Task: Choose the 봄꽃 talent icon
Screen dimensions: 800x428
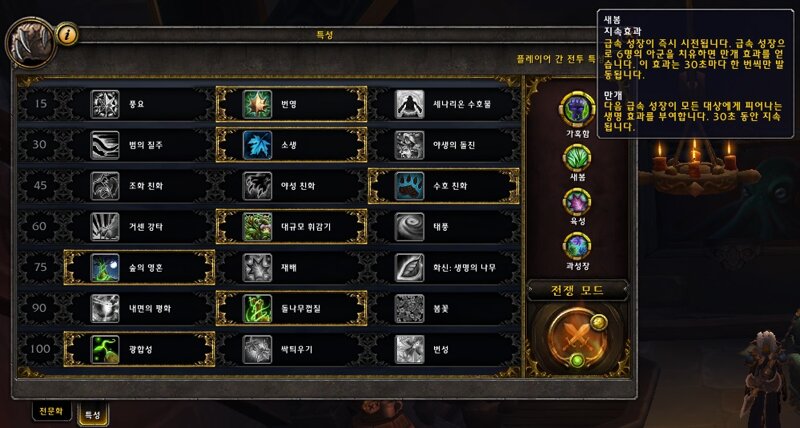Action: click(x=409, y=308)
